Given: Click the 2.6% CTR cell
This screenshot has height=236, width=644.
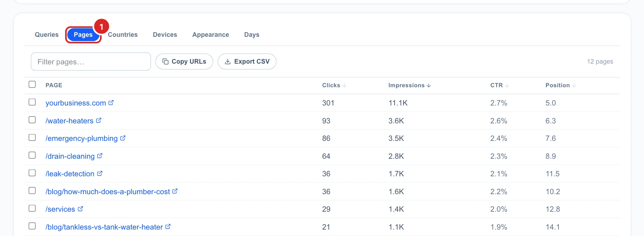Looking at the screenshot, I should (499, 121).
